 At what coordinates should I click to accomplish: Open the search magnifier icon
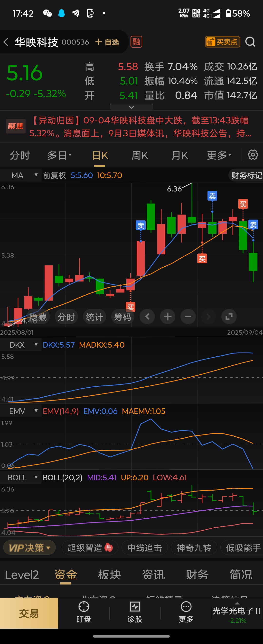250,42
